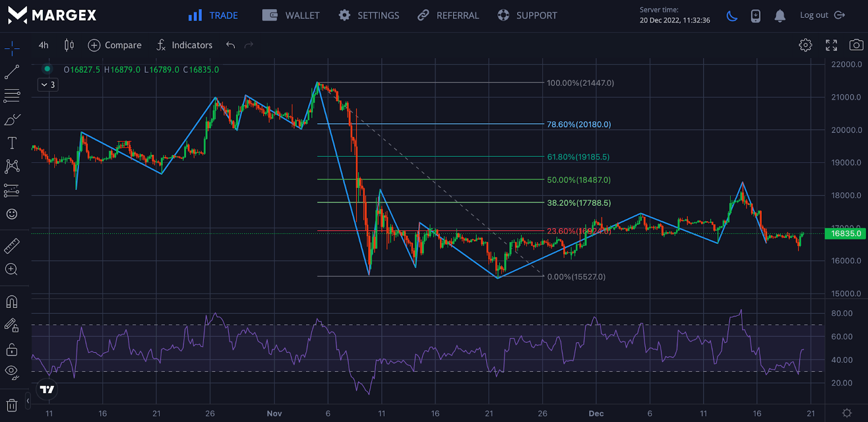The height and width of the screenshot is (422, 868).
Task: Select the text annotation tool
Action: click(x=12, y=143)
